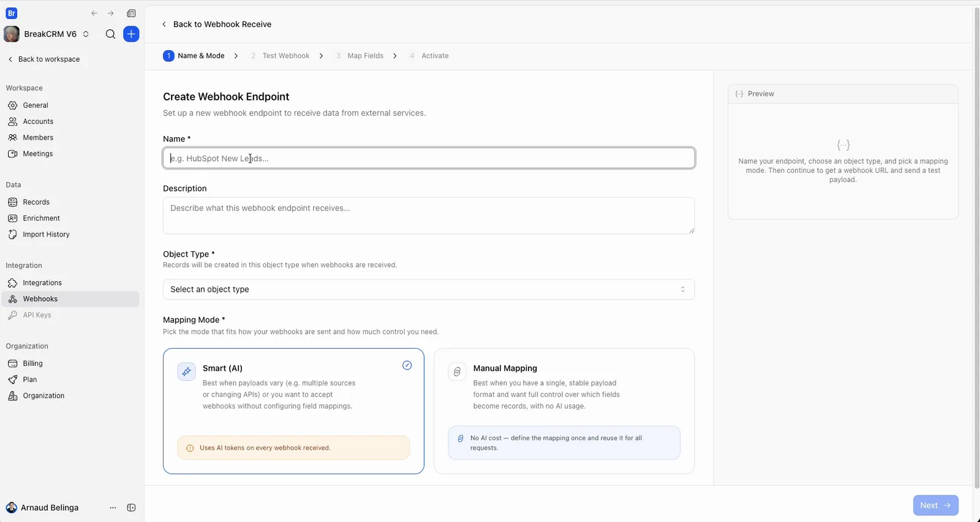This screenshot has height=522, width=980.
Task: Open the three-dots menu beside Arnaud Belinga
Action: 113,508
